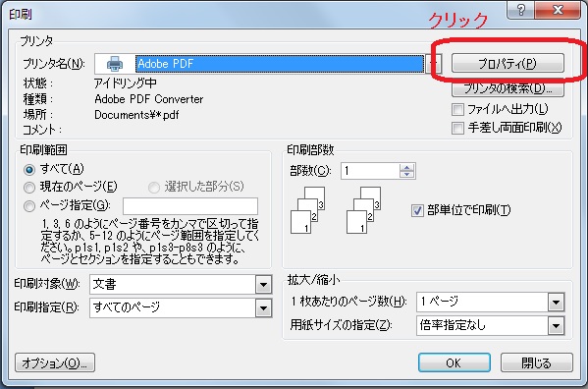Click the printer icon beside Adobe PDF
The image size is (588, 389).
tap(115, 64)
